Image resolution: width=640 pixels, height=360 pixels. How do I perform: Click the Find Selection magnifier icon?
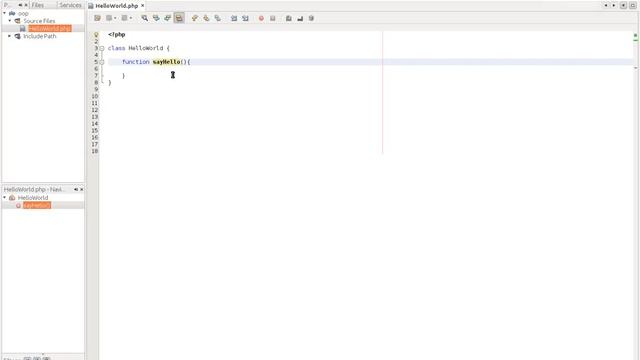(144, 18)
